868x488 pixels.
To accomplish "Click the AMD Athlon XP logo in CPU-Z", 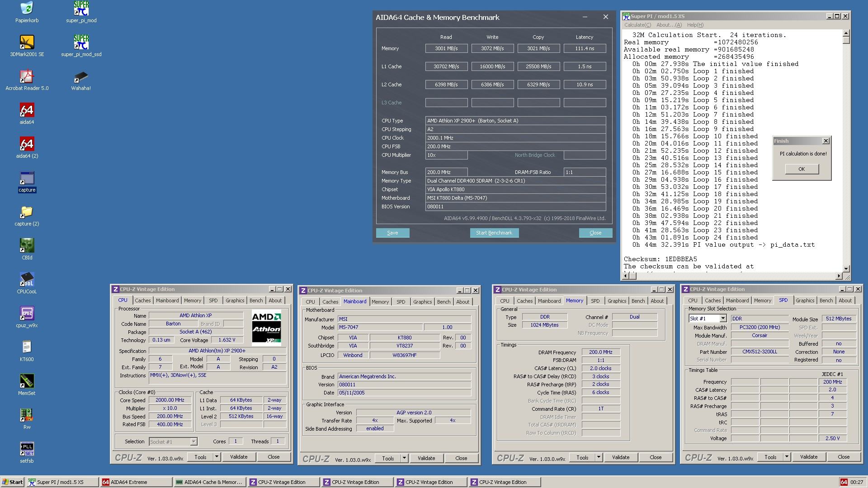I will click(x=266, y=328).
